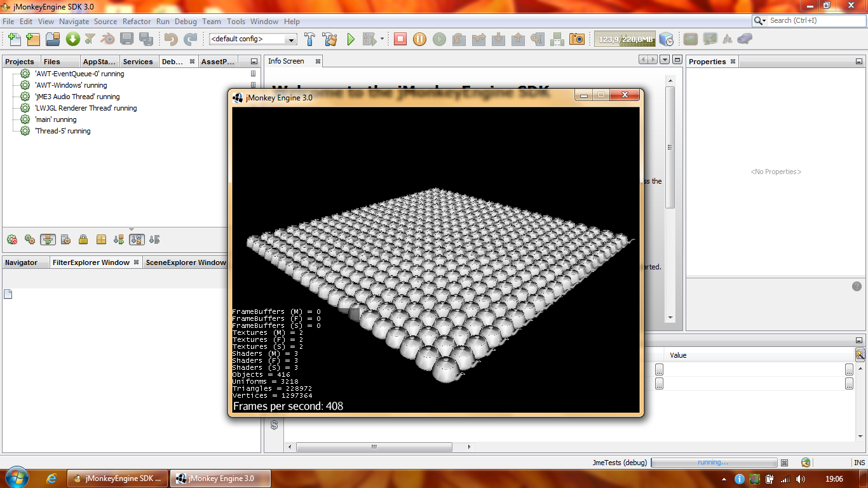Stop the debug session with red square
Viewport: 868px width, 488px height.
tap(400, 39)
